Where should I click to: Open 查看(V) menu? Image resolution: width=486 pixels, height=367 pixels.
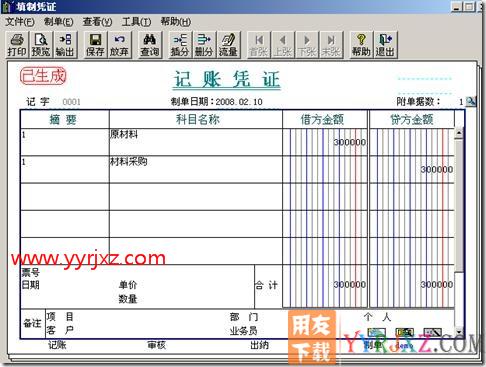click(97, 22)
